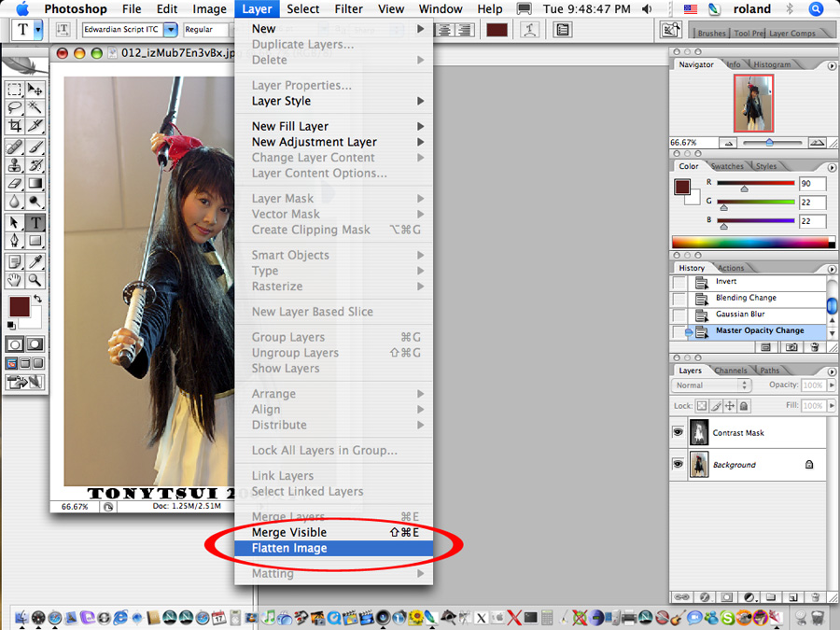Viewport: 840px width, 630px height.
Task: Select the Crop tool
Action: point(15,125)
